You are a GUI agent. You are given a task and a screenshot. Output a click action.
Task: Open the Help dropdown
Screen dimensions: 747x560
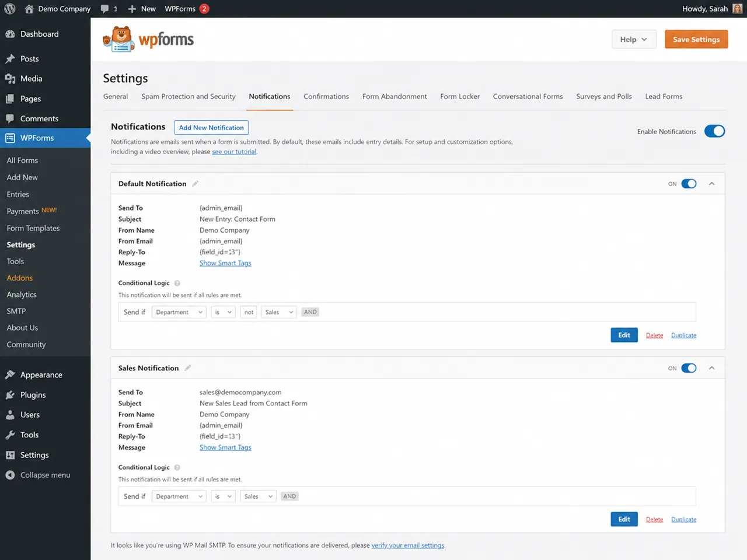(634, 40)
